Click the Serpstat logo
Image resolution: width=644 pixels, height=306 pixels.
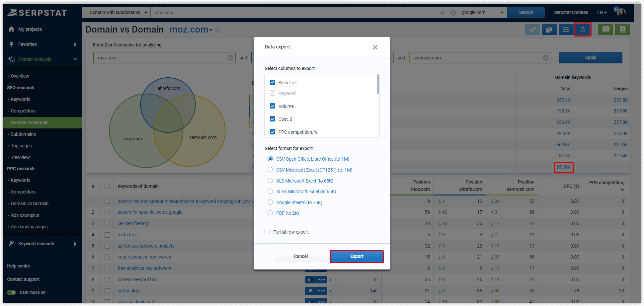click(x=37, y=13)
